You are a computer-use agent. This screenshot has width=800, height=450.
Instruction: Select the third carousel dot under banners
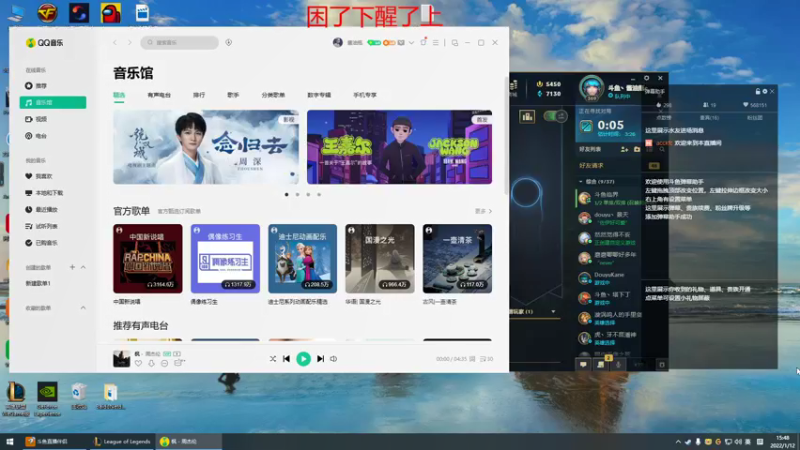[308, 194]
